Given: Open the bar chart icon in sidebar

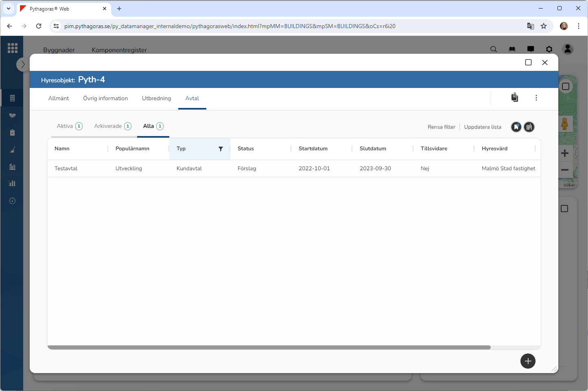Looking at the screenshot, I should (13, 183).
